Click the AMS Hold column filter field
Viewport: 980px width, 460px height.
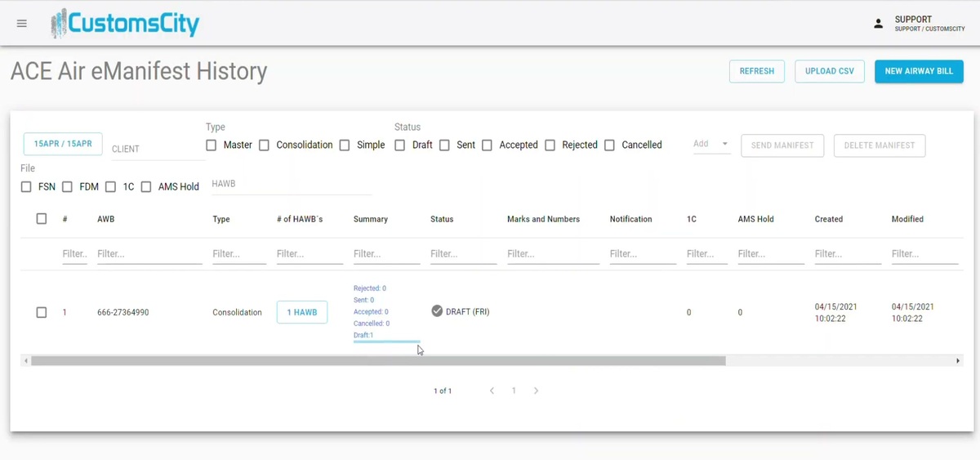coord(771,254)
